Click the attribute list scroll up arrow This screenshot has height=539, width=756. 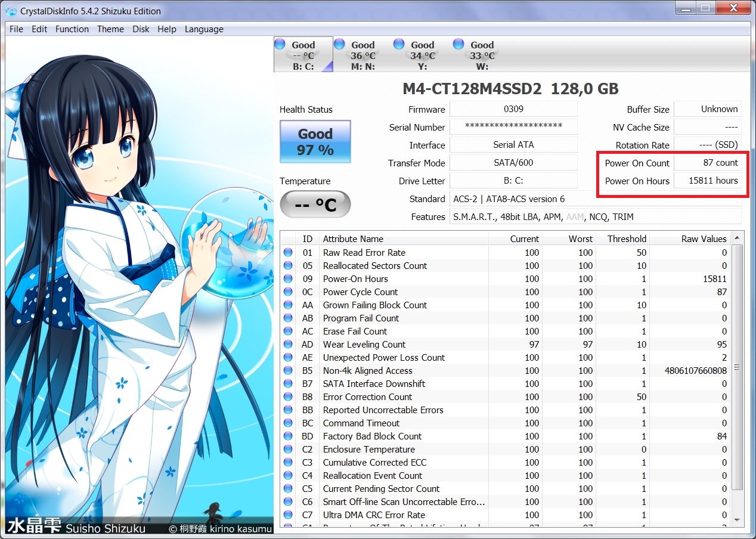(738, 237)
